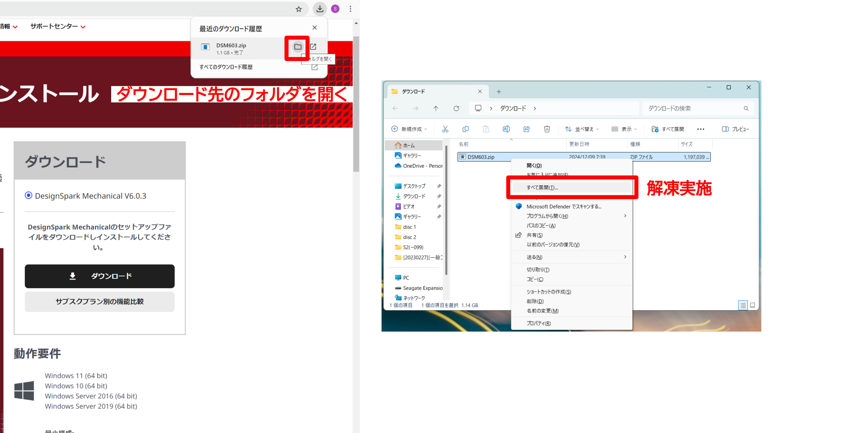Click the PC monitor icon in address bar
Screen dimensions: 868x433
478,108
